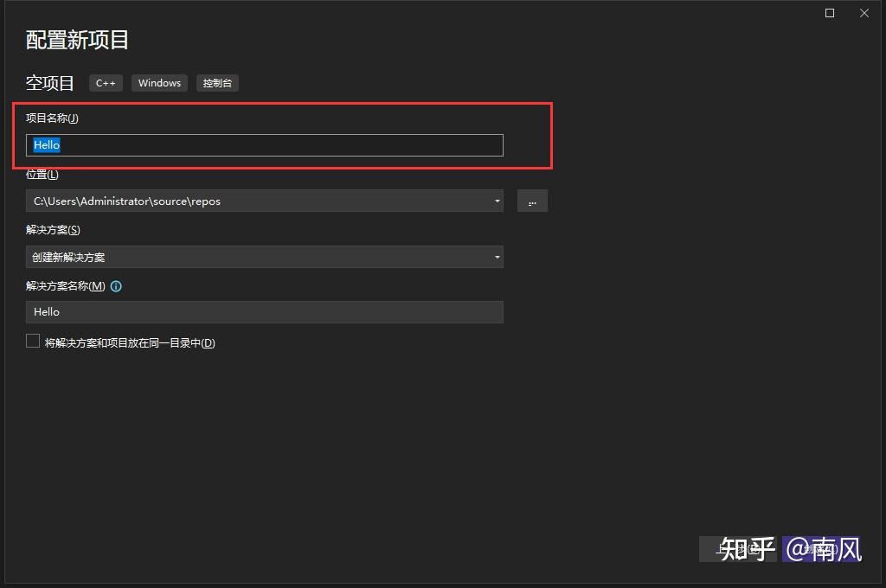Expand the 解决方案 dropdown arrow
Viewport: 886px width, 588px height.
(x=497, y=258)
